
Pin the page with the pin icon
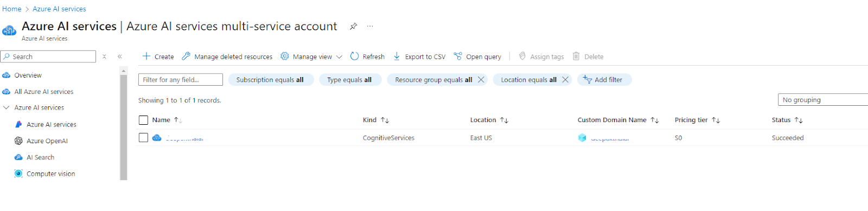coord(353,26)
